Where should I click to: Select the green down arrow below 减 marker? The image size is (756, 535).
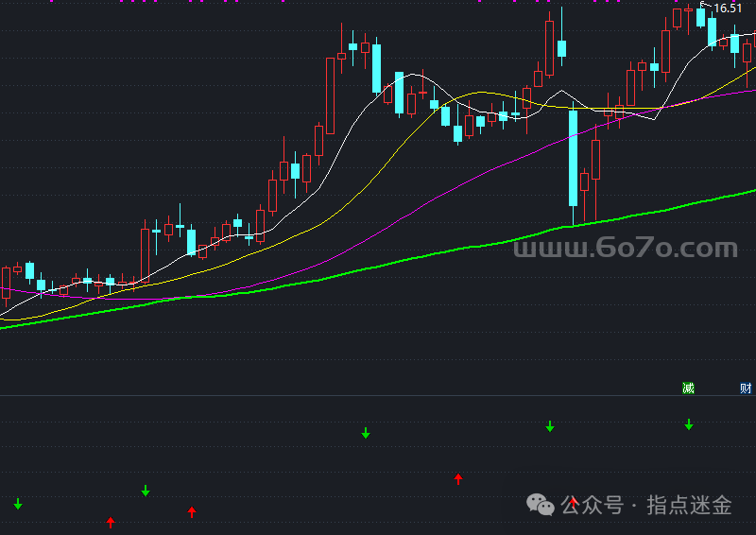point(689,424)
